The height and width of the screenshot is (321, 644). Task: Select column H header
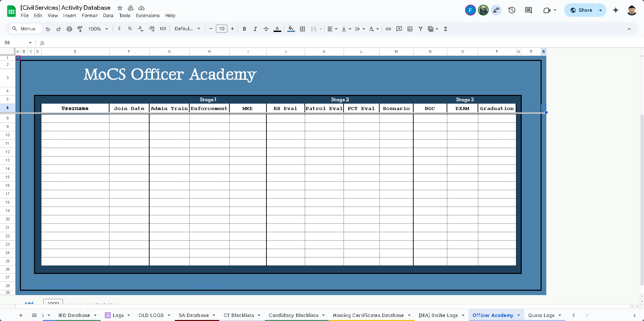210,51
